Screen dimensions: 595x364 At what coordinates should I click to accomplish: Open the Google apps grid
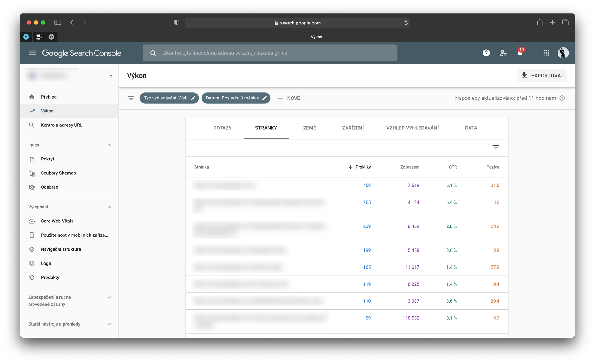coord(546,53)
